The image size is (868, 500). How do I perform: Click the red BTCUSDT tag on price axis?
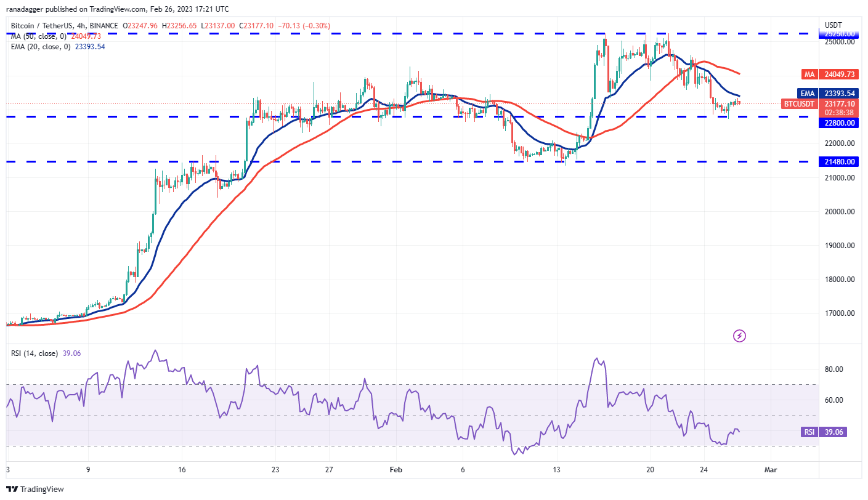pos(800,103)
